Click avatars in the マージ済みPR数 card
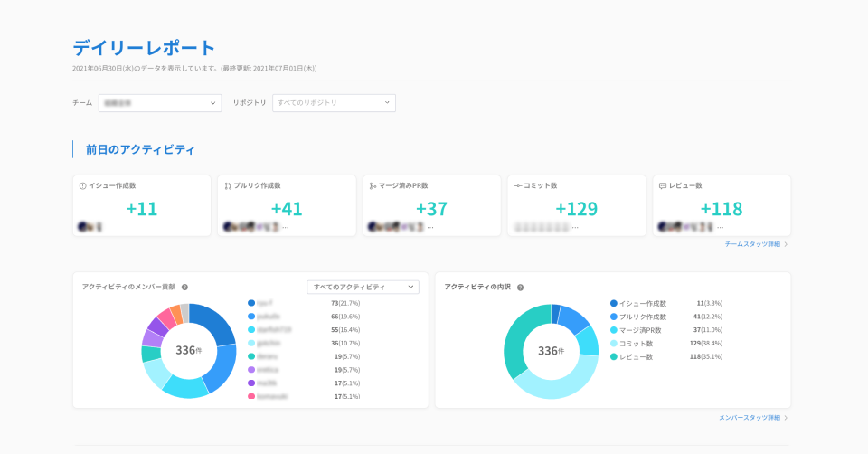This screenshot has height=454, width=868. pyautogui.click(x=396, y=226)
